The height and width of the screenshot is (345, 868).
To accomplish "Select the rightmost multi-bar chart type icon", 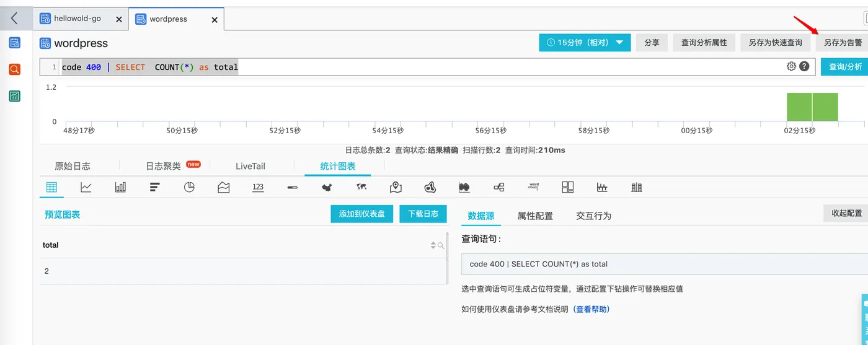I will [636, 187].
